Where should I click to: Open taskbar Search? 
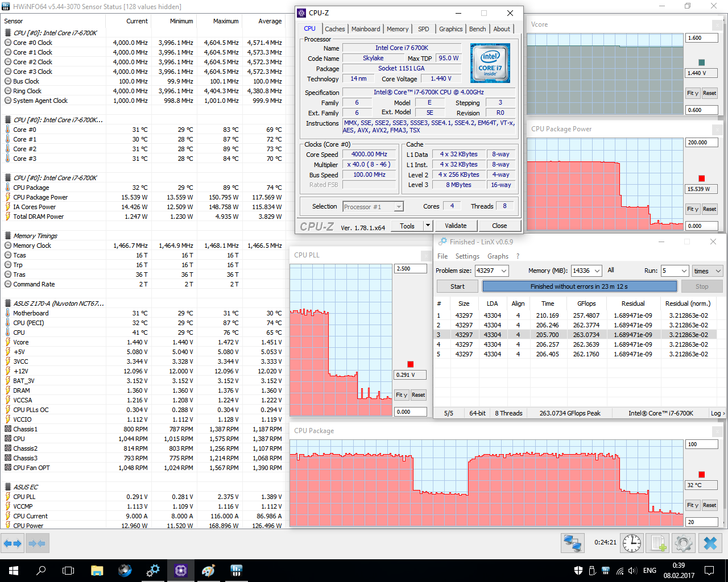click(x=41, y=571)
